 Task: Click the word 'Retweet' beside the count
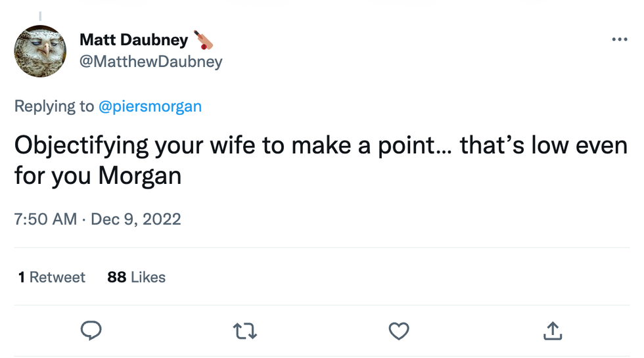[x=57, y=277]
